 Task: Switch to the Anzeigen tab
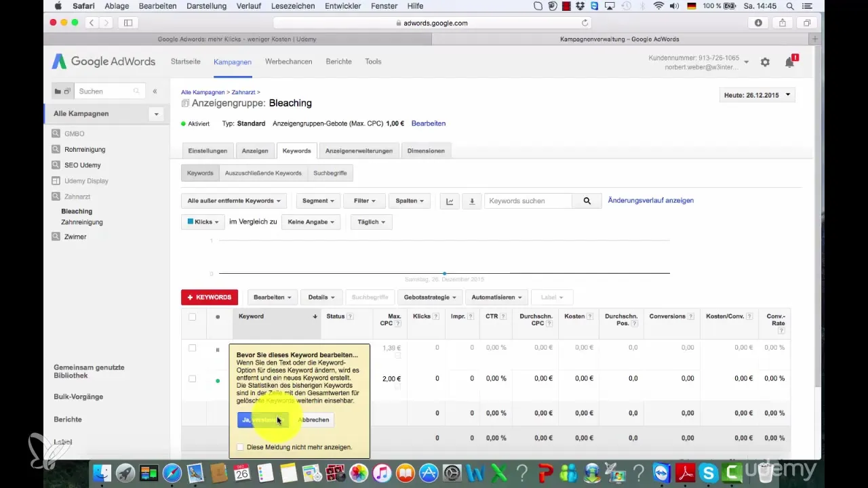pos(255,150)
